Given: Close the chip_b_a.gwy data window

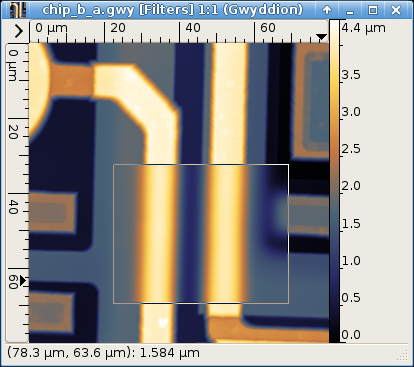Looking at the screenshot, I should [396, 10].
